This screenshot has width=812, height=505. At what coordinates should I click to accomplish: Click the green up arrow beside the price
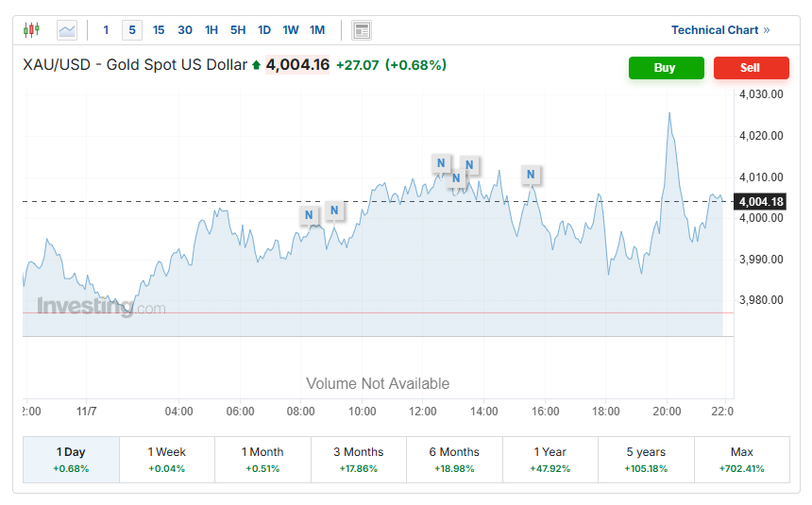pyautogui.click(x=256, y=65)
